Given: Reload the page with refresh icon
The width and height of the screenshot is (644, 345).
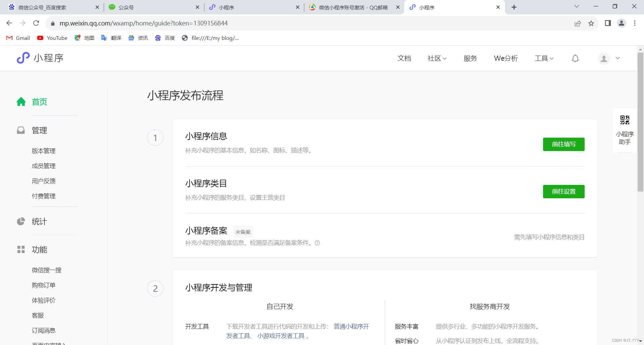Looking at the screenshot, I should click(x=36, y=23).
